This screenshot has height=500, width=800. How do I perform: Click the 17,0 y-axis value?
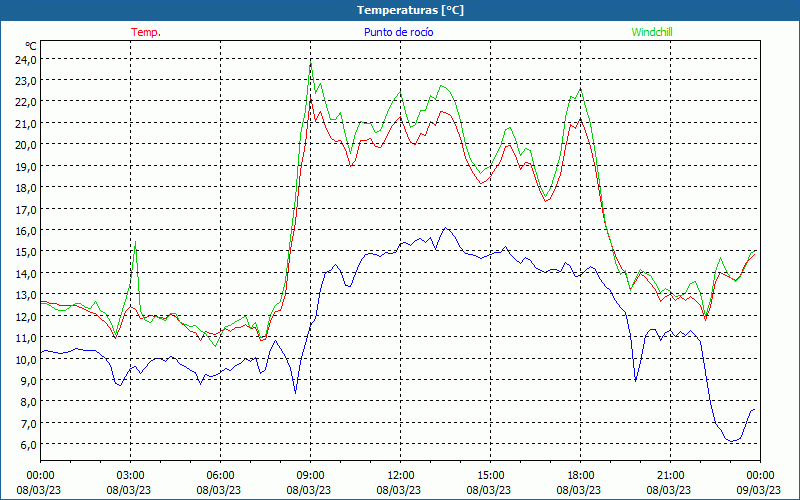[x=27, y=209]
